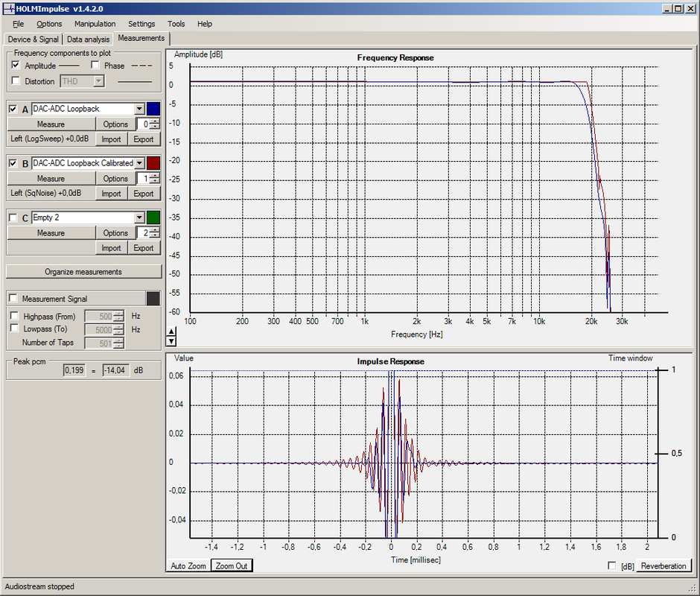The image size is (700, 596).
Task: Open the Help menu
Action: coord(205,24)
